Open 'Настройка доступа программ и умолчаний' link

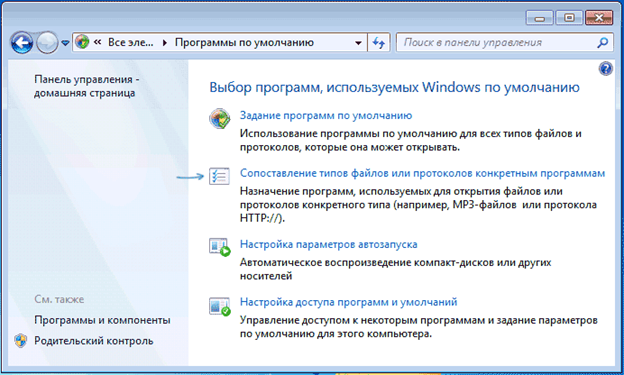348,302
